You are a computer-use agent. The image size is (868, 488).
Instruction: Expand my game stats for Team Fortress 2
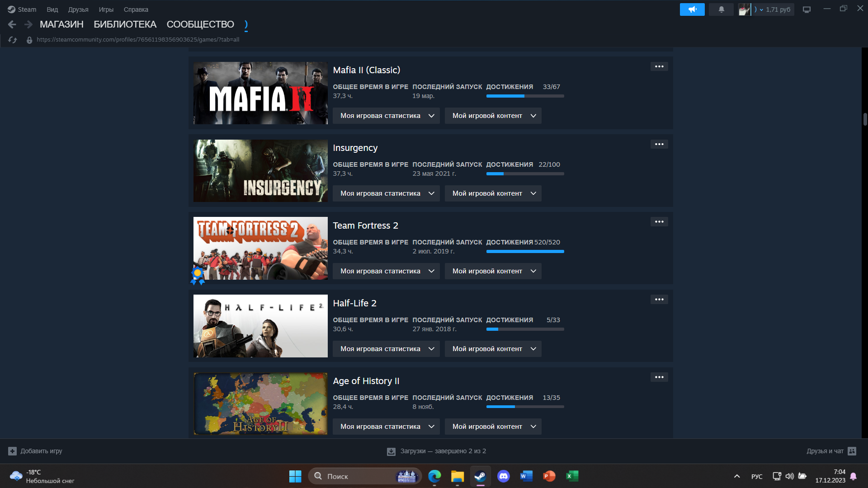386,271
